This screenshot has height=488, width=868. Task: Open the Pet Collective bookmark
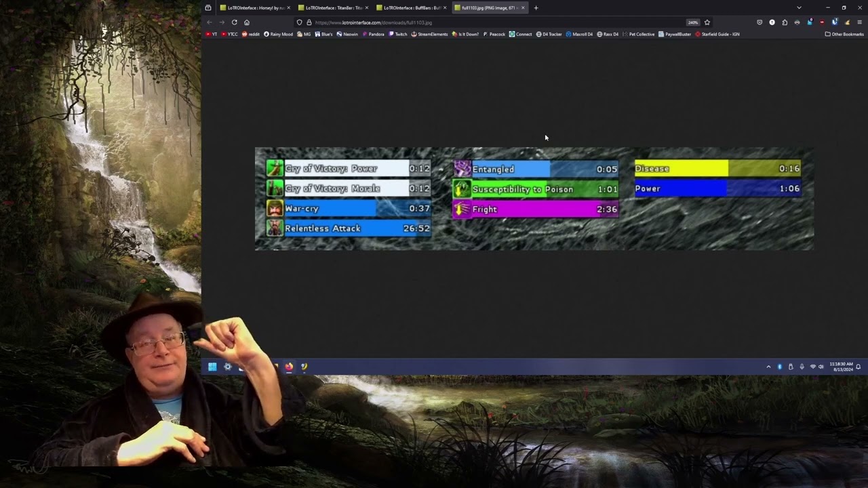[638, 34]
